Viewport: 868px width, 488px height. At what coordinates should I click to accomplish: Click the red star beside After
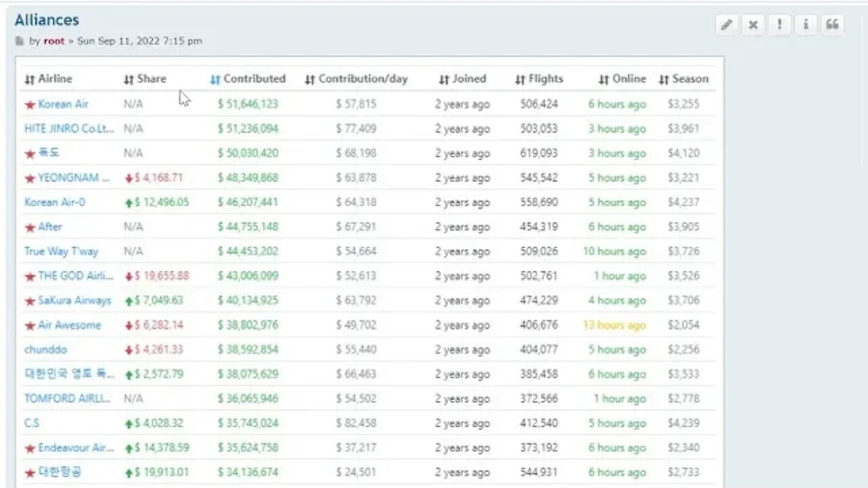[x=30, y=227]
